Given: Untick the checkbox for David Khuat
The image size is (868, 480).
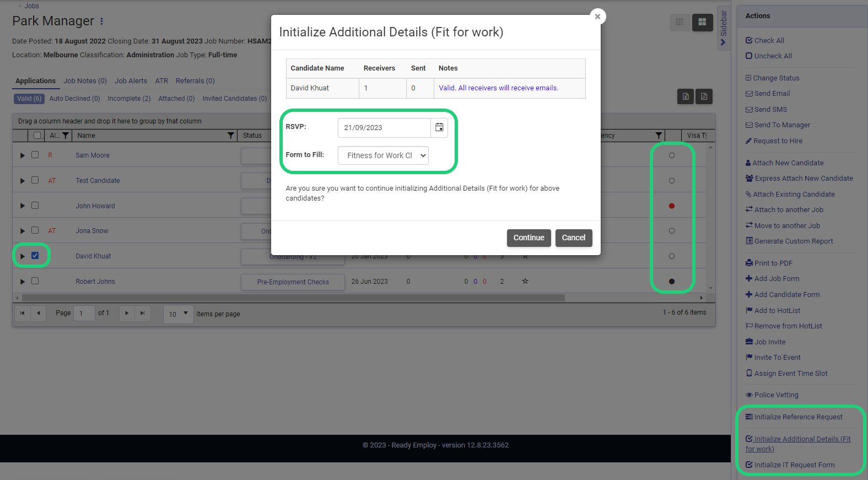Looking at the screenshot, I should point(35,256).
